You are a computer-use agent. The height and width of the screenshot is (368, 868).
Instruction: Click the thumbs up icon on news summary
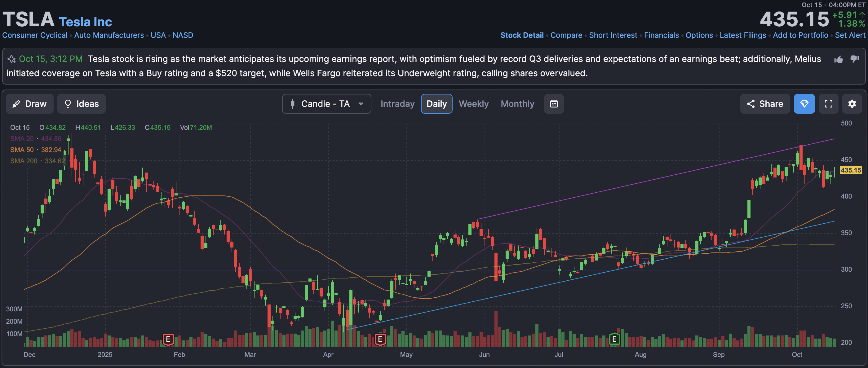[838, 59]
